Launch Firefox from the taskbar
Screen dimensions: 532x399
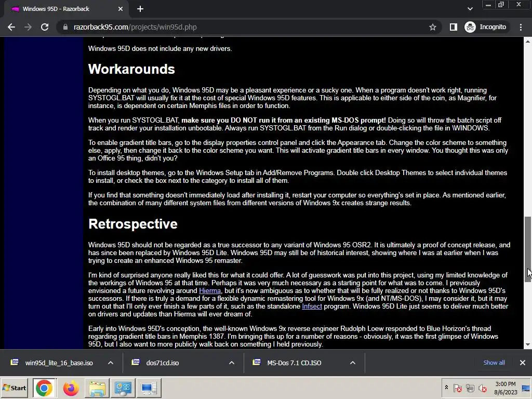coord(71,388)
